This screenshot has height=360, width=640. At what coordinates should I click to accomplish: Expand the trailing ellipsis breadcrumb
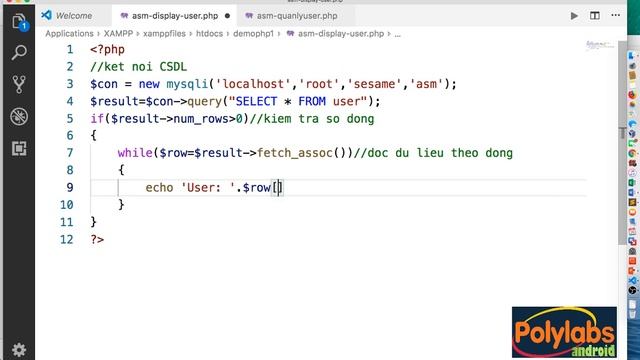click(x=398, y=34)
